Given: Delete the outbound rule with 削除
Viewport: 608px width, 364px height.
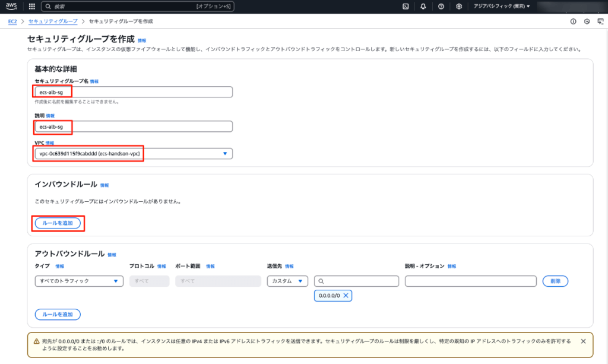Looking at the screenshot, I should [x=555, y=281].
